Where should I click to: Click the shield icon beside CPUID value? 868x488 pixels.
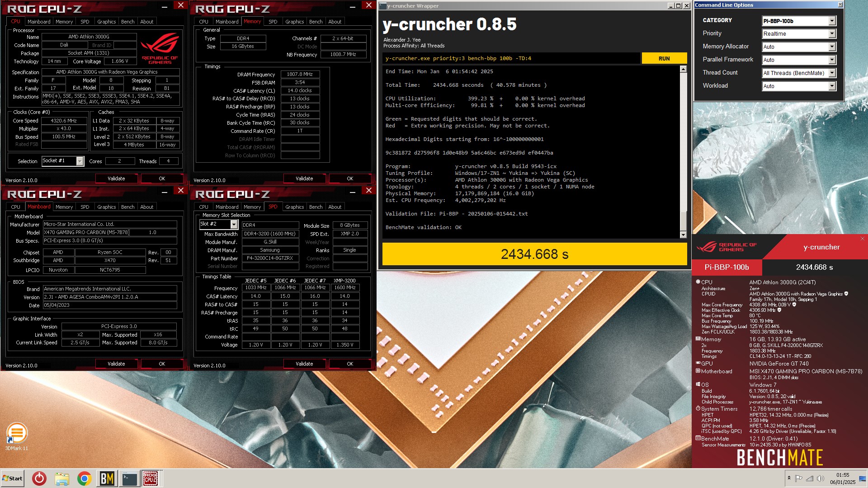[x=846, y=294]
